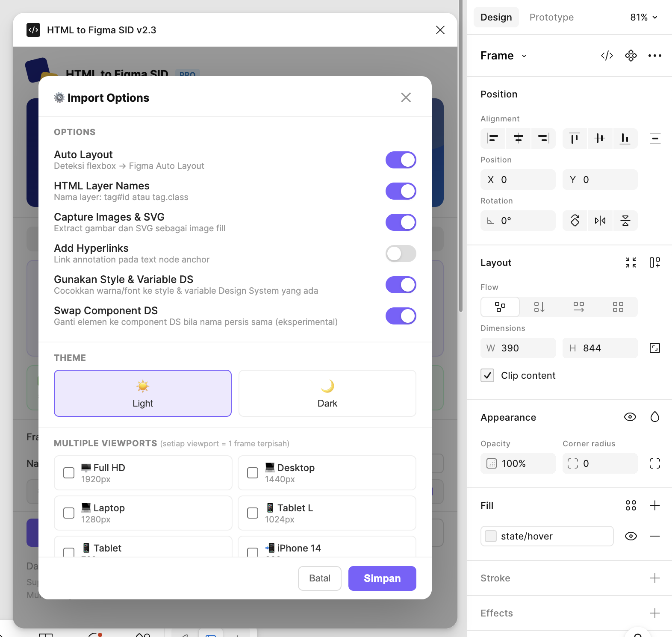Screen dimensions: 672x637
Task: Click the Y position field
Action: click(600, 180)
